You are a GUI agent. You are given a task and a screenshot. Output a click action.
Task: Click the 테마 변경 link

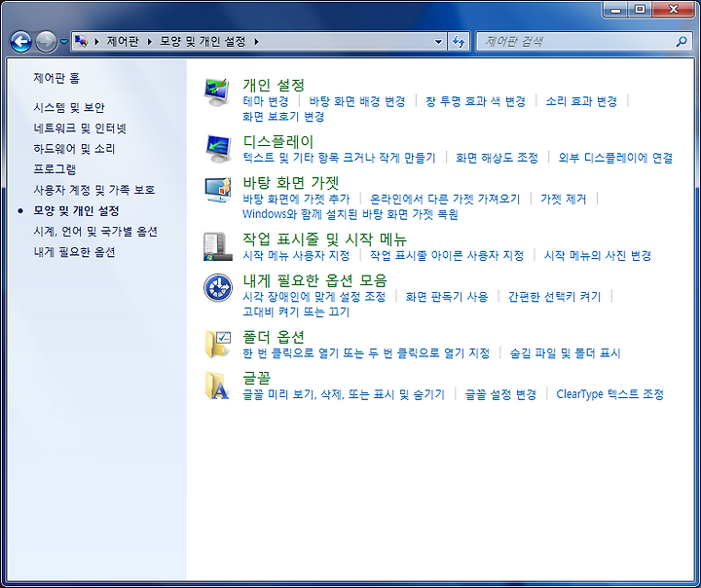point(266,101)
